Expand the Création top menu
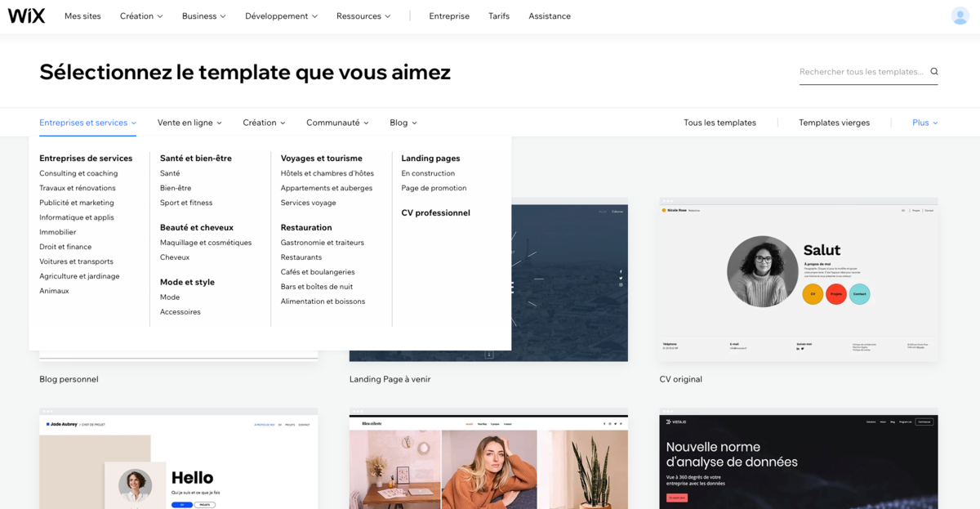 click(x=141, y=16)
